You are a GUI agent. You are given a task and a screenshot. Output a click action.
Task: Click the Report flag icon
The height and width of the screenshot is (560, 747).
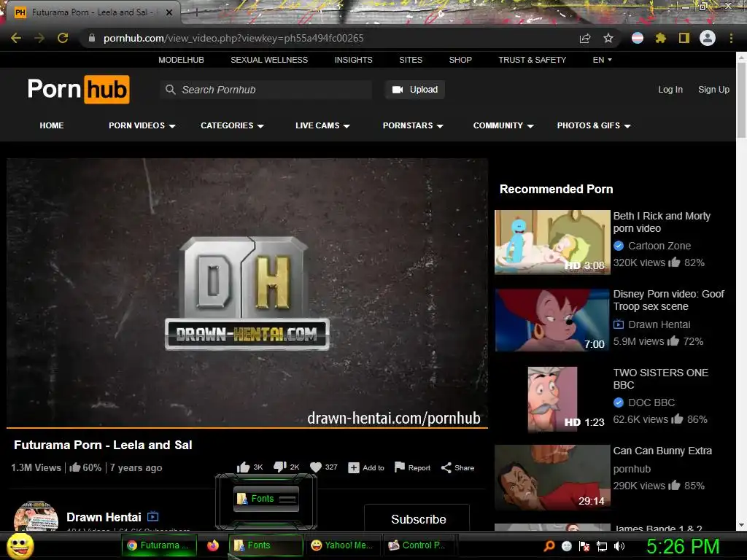coord(400,467)
